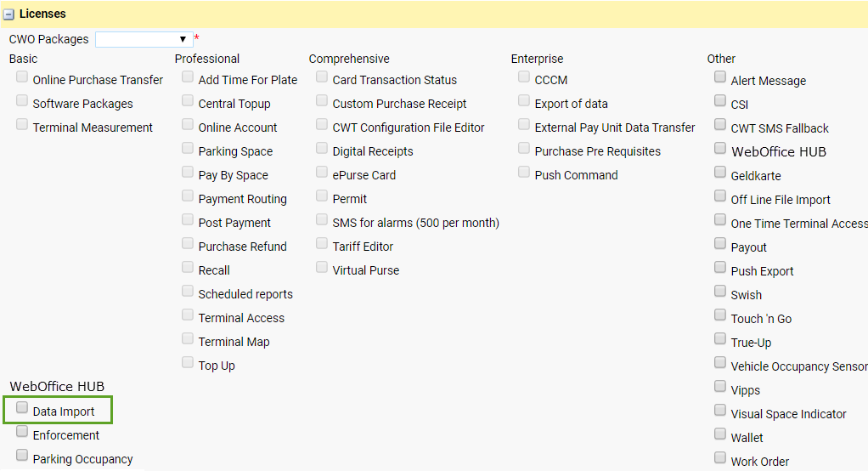The height and width of the screenshot is (471, 868).
Task: Click the CWO Packages label
Action: click(48, 39)
